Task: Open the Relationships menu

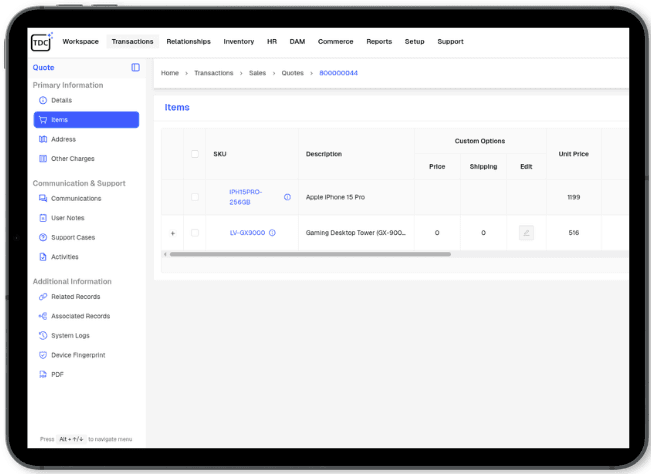Action: pos(188,42)
